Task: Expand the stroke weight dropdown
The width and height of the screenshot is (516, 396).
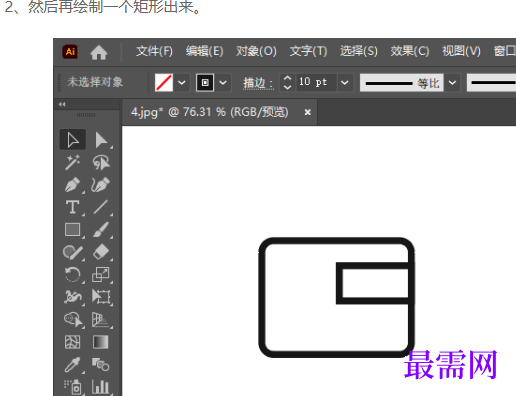Action: [x=345, y=82]
